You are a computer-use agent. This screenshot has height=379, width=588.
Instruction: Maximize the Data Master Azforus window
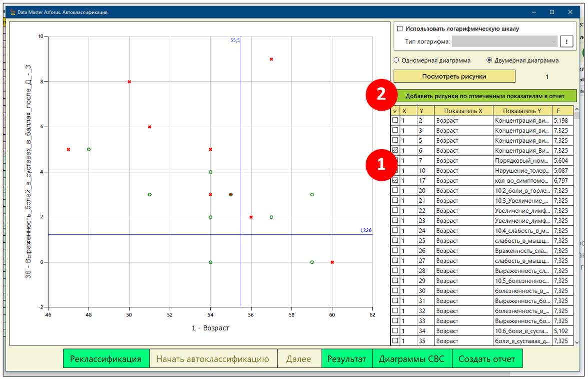tap(552, 12)
